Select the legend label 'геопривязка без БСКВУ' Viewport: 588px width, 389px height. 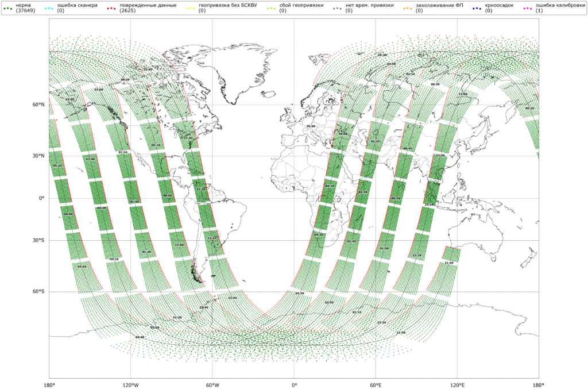pos(228,5)
